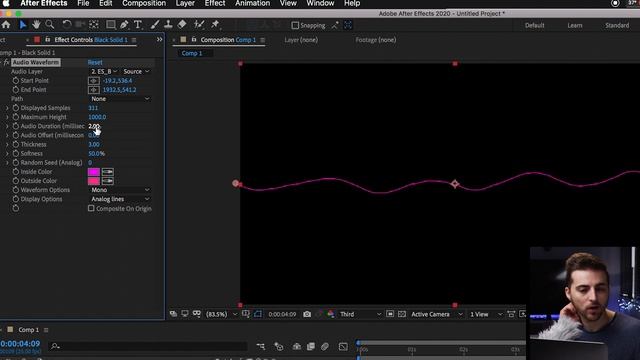Open the Animation menu
The width and height of the screenshot is (640, 360).
(x=253, y=3)
